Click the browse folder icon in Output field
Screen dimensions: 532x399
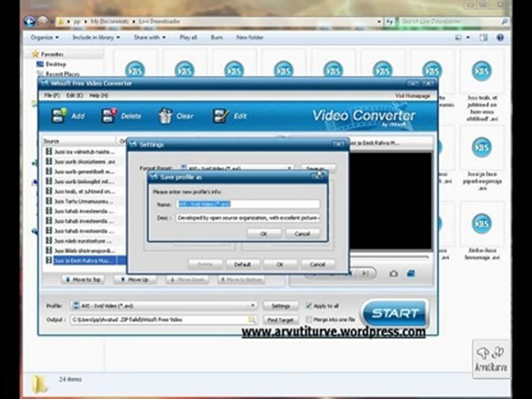[x=252, y=320]
